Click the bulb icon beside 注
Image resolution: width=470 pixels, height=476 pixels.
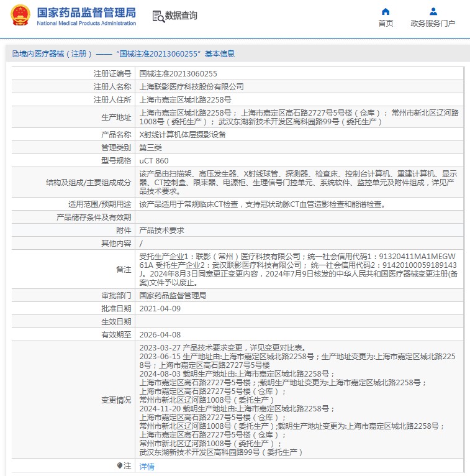coord(119,465)
